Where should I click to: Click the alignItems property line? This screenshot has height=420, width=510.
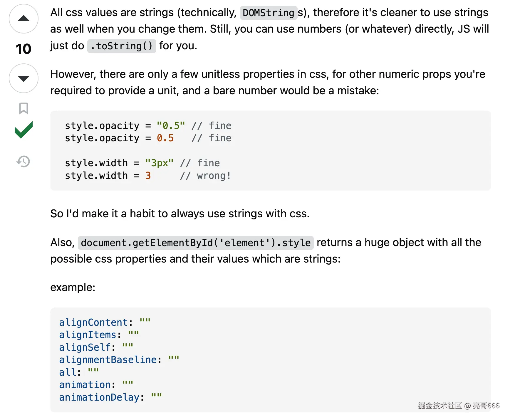coord(99,335)
